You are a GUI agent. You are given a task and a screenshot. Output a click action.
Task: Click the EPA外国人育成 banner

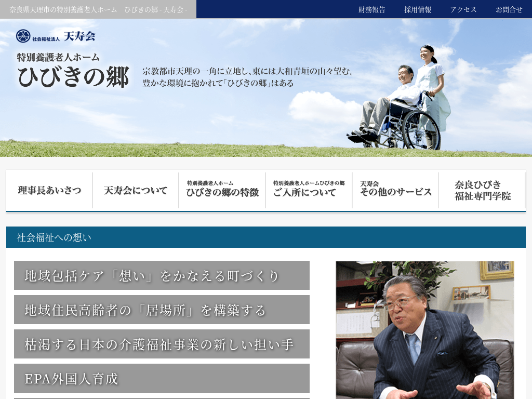(162, 378)
